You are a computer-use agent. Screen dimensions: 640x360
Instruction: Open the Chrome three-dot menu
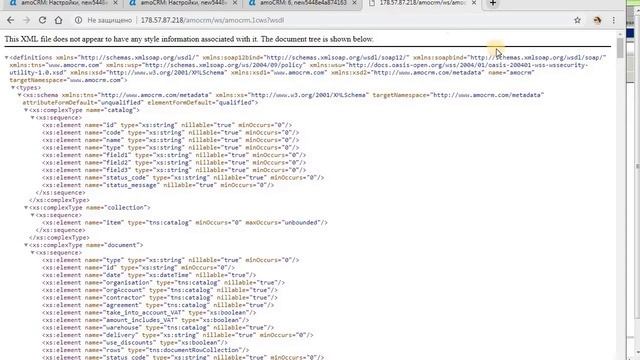(613, 20)
